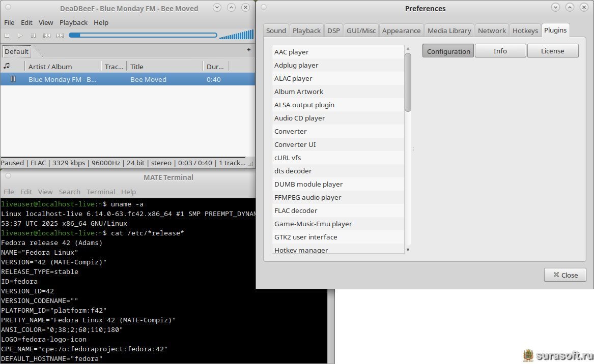Open MATE Terminal View menu
594x364 pixels.
click(x=45, y=192)
